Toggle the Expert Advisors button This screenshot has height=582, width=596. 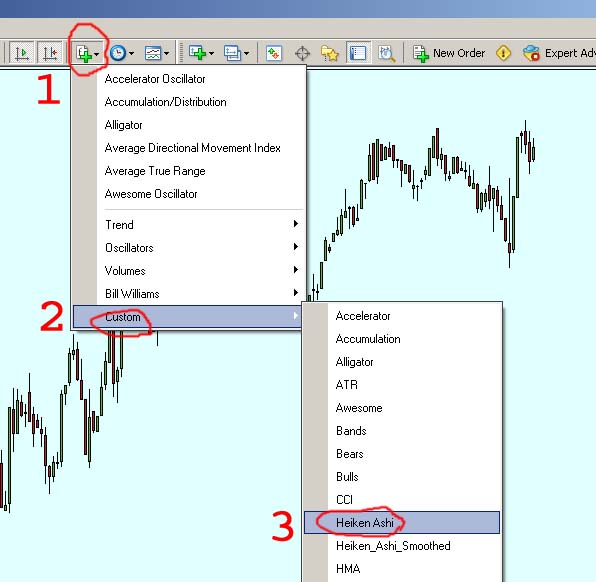pos(559,53)
